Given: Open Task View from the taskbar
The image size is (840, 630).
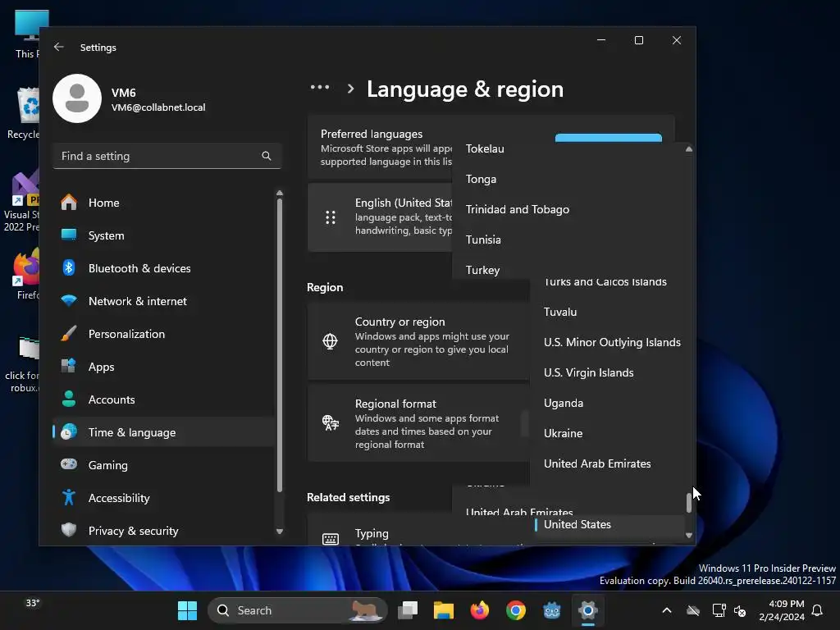Looking at the screenshot, I should (408, 610).
